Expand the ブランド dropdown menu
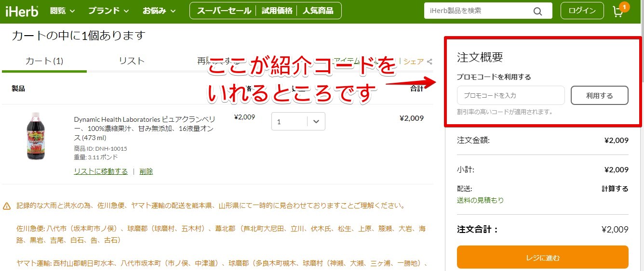644x271 pixels. tap(108, 11)
